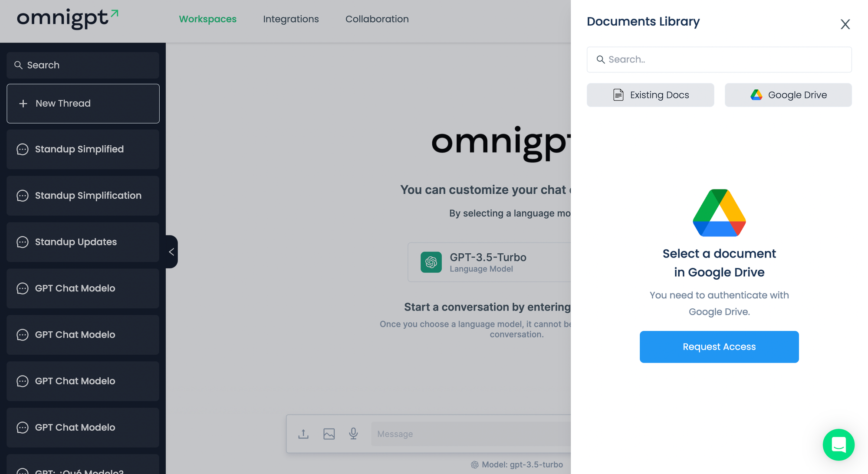Click the upload file icon in message bar
Image resolution: width=868 pixels, height=474 pixels.
pyautogui.click(x=303, y=434)
